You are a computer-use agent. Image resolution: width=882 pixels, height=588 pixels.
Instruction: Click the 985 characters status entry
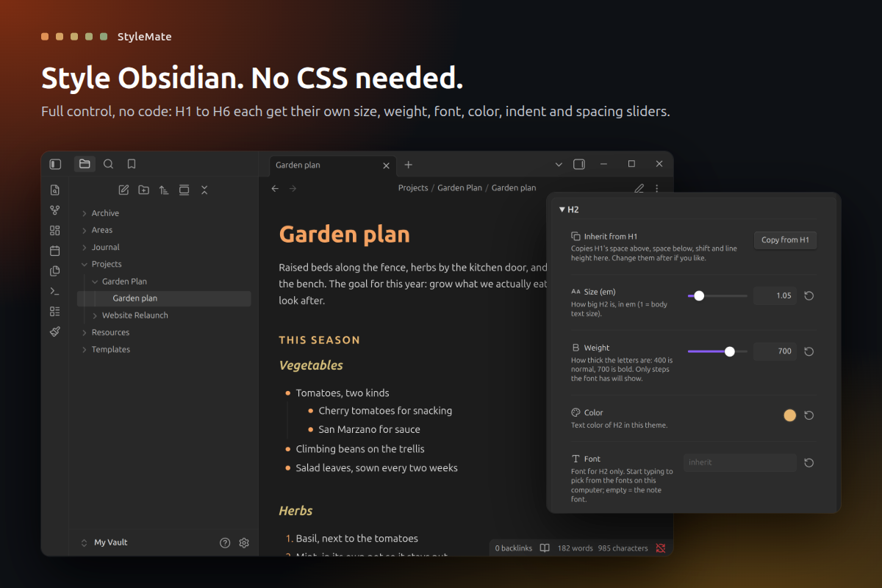(623, 548)
